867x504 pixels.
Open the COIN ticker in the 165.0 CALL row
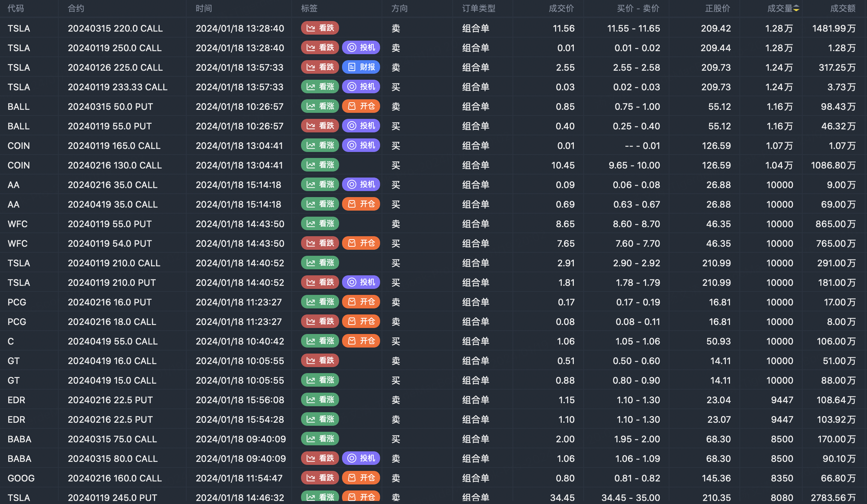click(x=18, y=146)
